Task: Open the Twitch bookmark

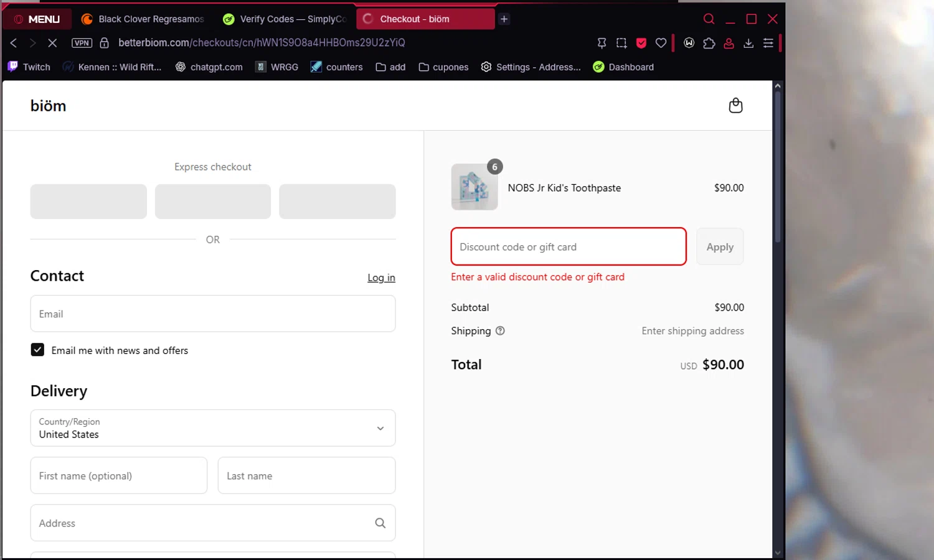Action: (x=29, y=67)
